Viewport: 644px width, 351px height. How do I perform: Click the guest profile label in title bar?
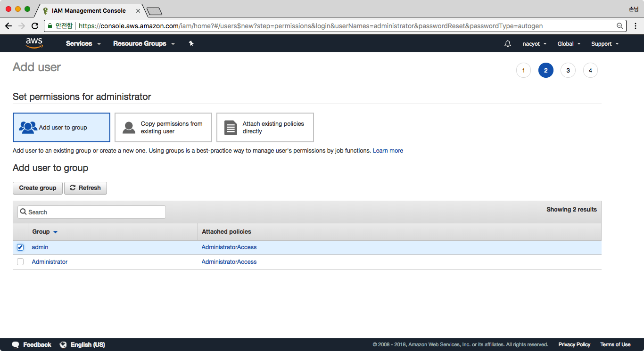634,9
